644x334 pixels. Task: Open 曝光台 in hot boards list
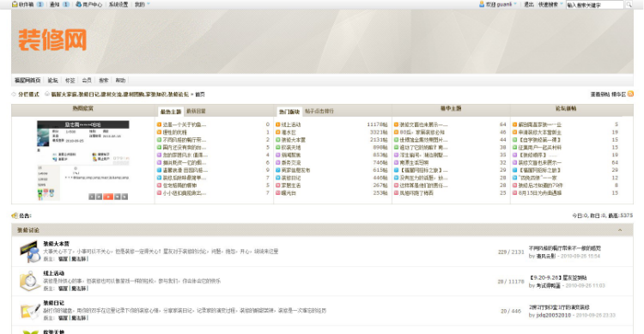pyautogui.click(x=289, y=192)
